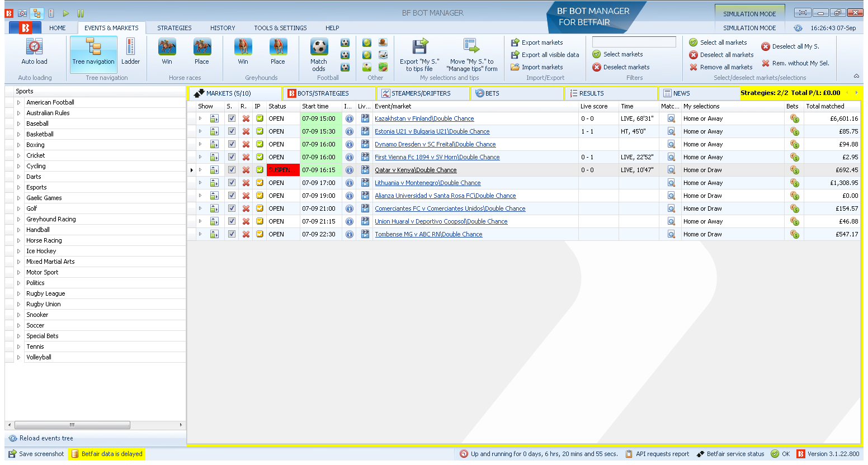Viewport: 868px width, 465px height.
Task: Click SIMULATION MODE button at top
Action: tap(749, 14)
